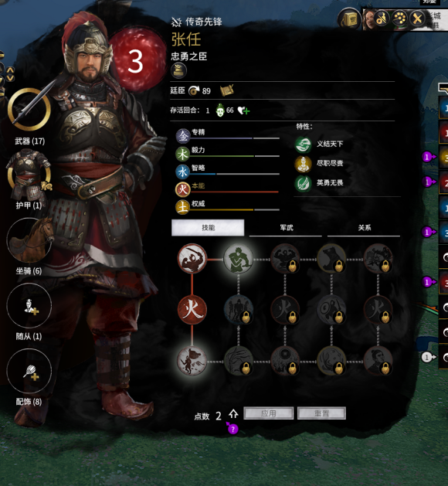Select the highlighted flag-bearer skill node
Screen dimensions: 448x486
click(x=192, y=361)
